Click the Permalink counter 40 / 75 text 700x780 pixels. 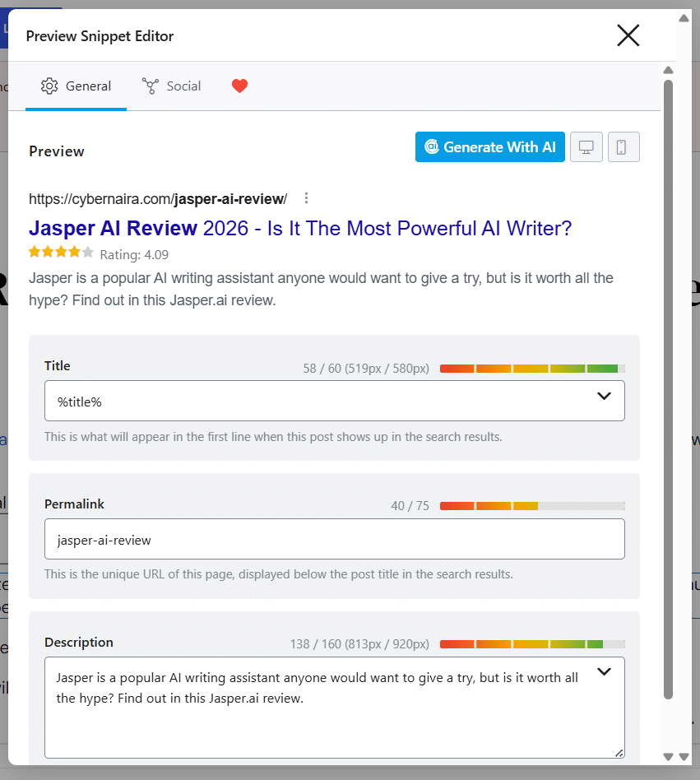pos(410,506)
